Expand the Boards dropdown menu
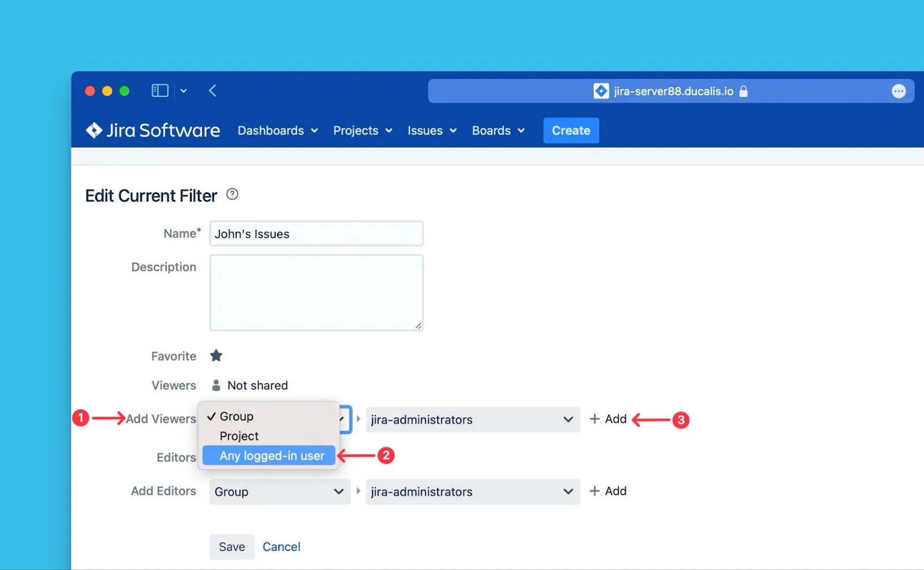 [x=498, y=131]
